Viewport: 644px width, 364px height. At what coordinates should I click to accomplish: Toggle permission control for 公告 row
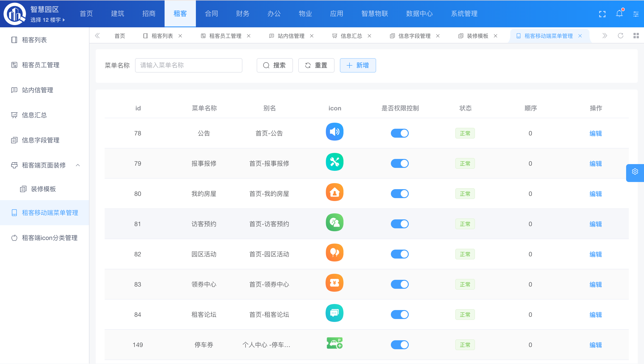[x=400, y=133]
